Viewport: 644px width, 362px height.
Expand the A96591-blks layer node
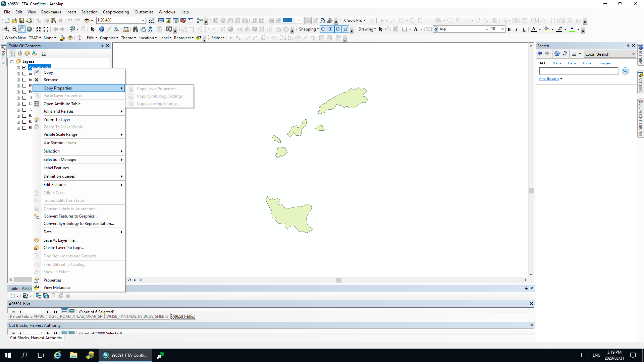[x=18, y=68]
